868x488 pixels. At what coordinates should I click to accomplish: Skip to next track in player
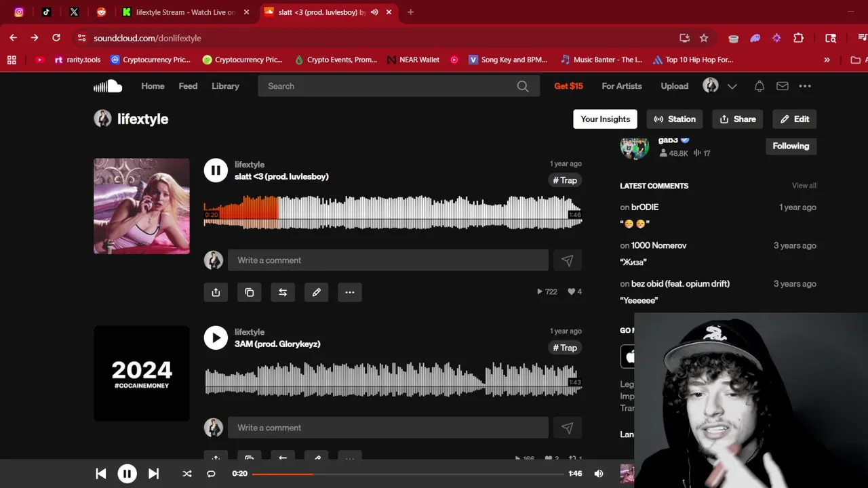[x=153, y=474]
